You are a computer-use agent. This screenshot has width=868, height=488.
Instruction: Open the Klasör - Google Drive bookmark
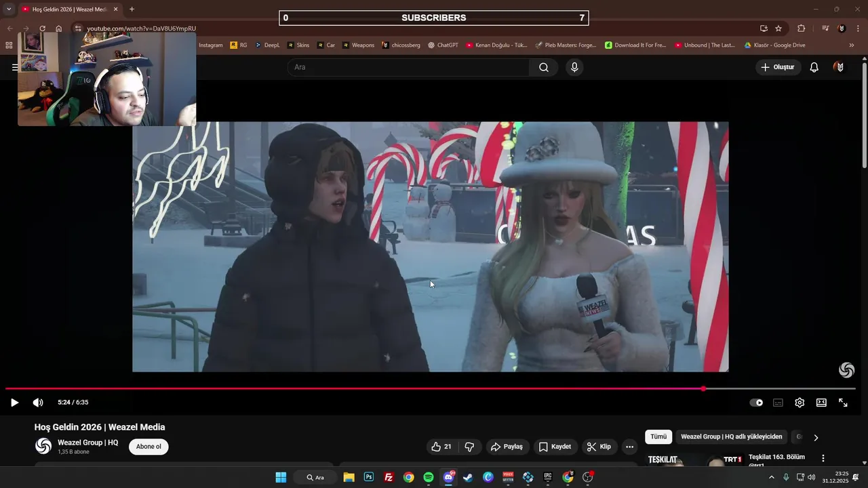(x=774, y=45)
